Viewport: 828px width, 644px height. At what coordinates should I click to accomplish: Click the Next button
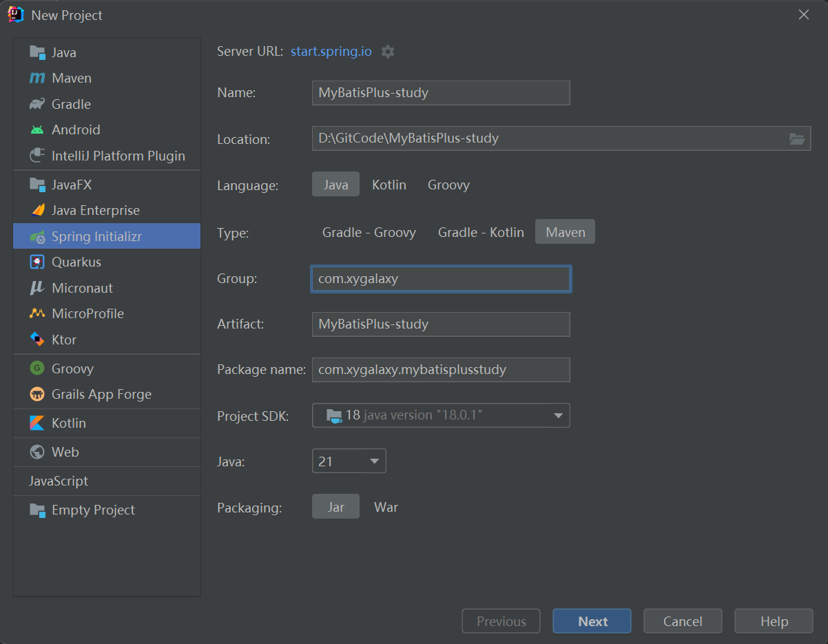pyautogui.click(x=592, y=621)
